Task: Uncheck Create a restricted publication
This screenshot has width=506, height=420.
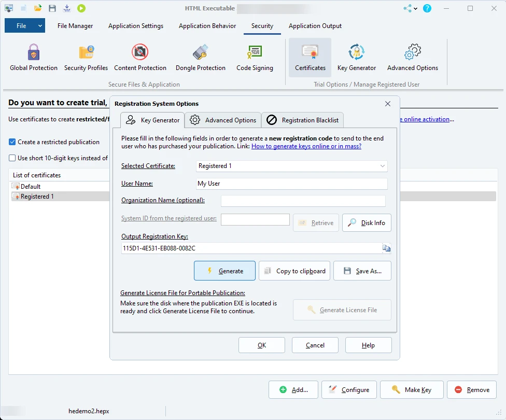Action: pos(12,142)
